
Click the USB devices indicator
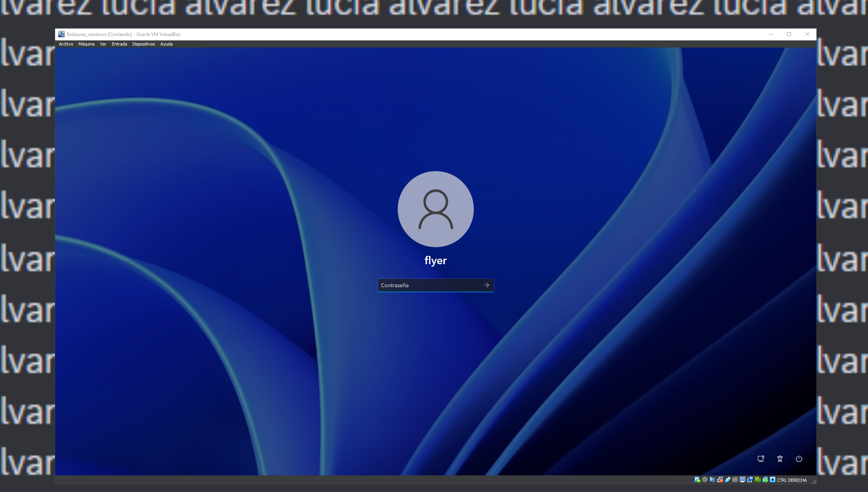point(728,480)
